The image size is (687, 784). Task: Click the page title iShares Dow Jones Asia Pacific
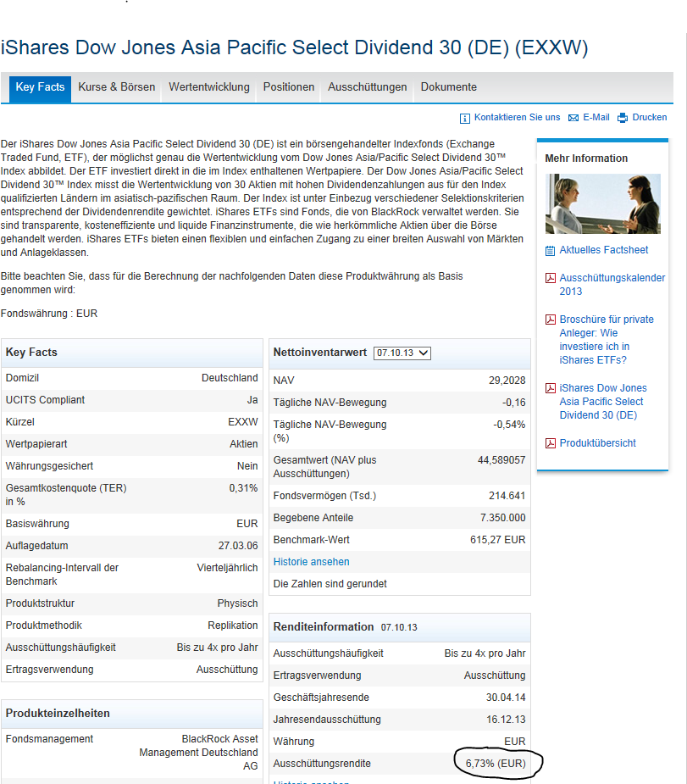[294, 47]
